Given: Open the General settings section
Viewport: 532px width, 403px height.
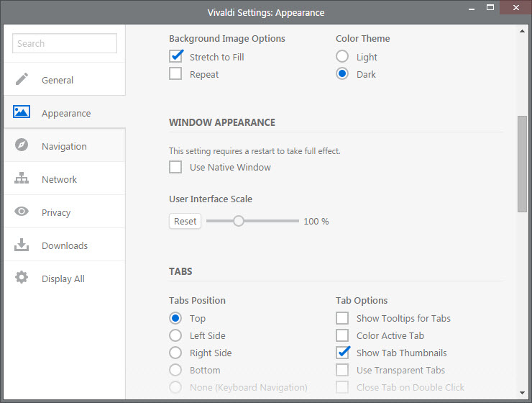Looking at the screenshot, I should pos(65,79).
